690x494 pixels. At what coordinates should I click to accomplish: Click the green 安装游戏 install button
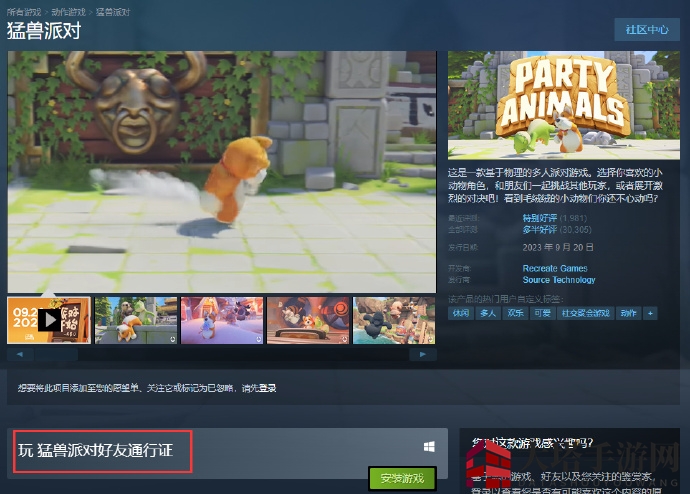coord(402,478)
